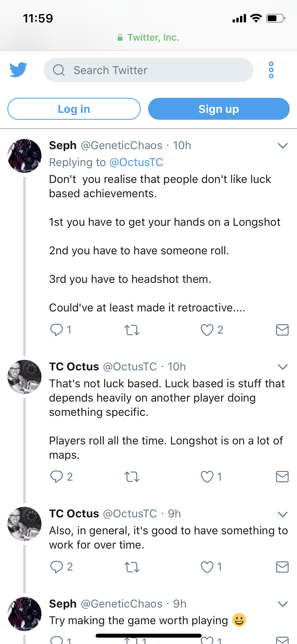The width and height of the screenshot is (297, 644).
Task: Tap the Sign up button
Action: pyautogui.click(x=219, y=109)
